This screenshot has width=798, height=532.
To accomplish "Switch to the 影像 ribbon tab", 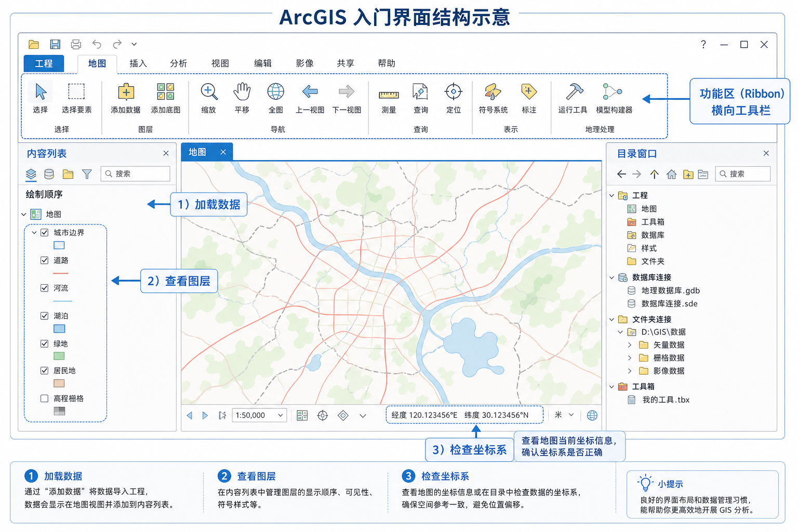I will pos(305,63).
